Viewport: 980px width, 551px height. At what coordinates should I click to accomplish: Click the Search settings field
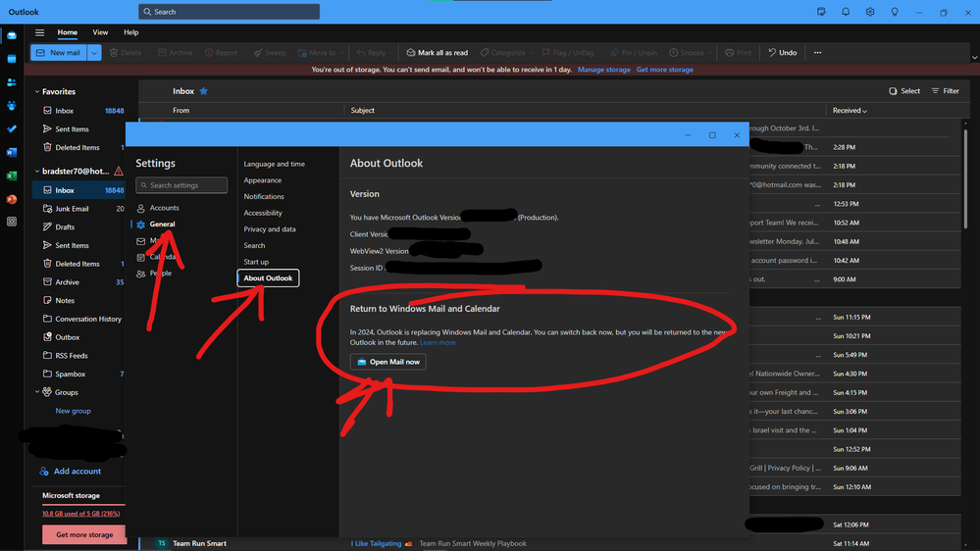coord(181,185)
